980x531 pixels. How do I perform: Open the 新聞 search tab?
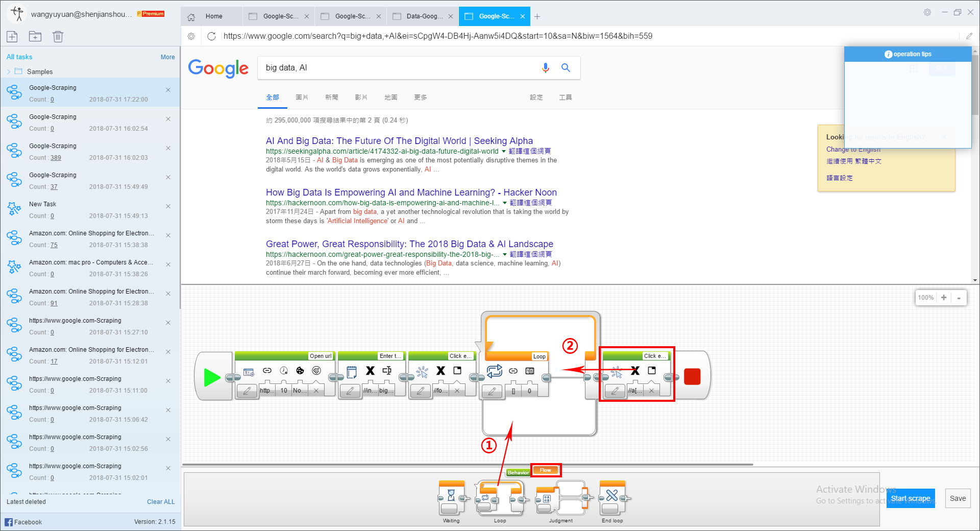pyautogui.click(x=332, y=97)
